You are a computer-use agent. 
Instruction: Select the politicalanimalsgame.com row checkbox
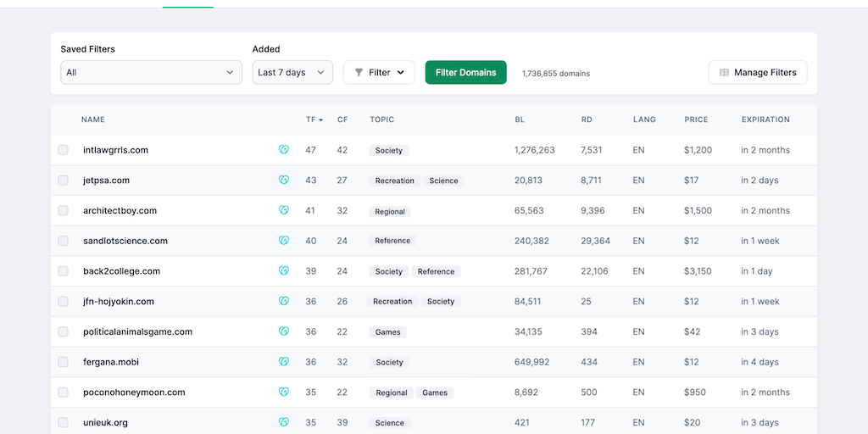click(64, 332)
